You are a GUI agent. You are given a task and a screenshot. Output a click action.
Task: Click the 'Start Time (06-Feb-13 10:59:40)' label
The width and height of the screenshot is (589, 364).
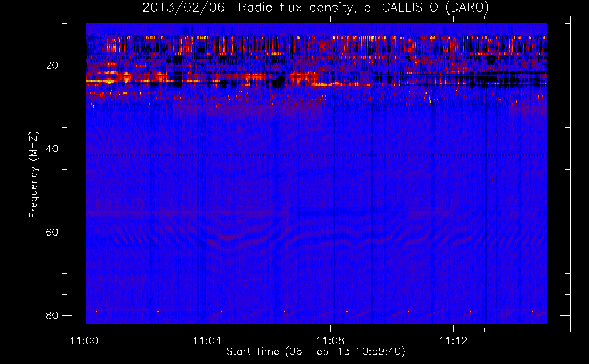(x=316, y=352)
